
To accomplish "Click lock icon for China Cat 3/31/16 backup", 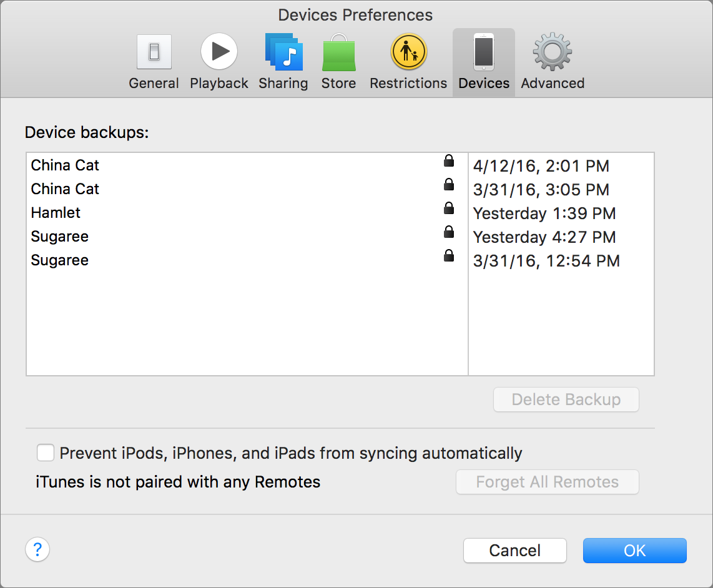I will pyautogui.click(x=449, y=184).
